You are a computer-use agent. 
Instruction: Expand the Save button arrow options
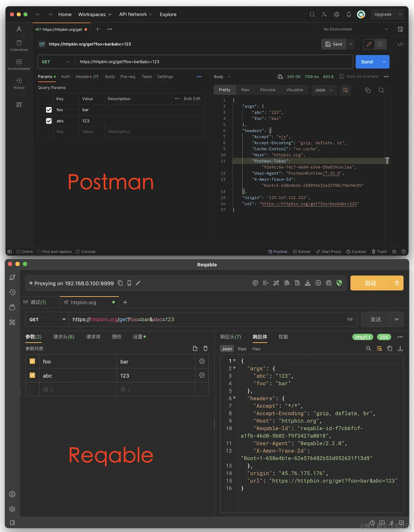point(351,44)
